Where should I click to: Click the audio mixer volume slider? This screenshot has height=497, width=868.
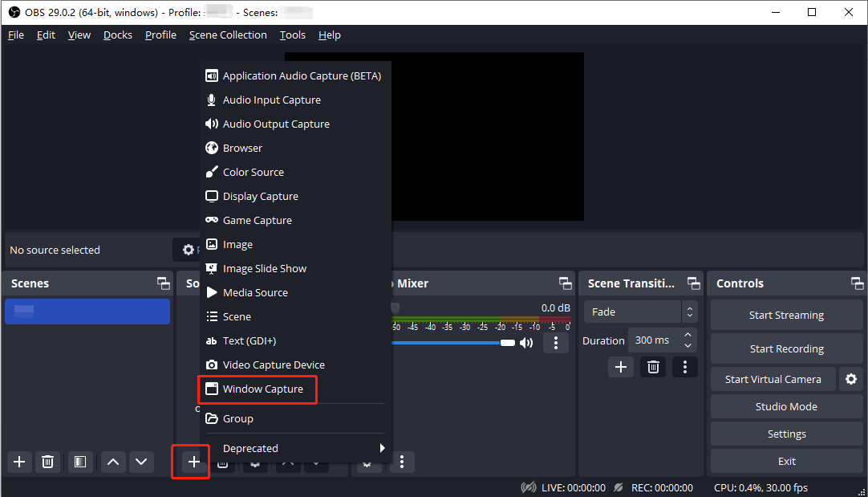coord(453,343)
